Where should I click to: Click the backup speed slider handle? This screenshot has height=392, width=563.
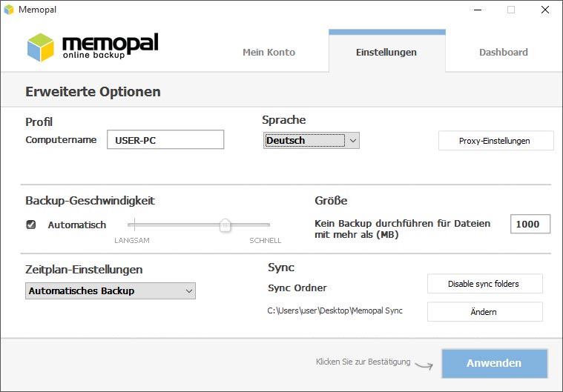tap(225, 225)
